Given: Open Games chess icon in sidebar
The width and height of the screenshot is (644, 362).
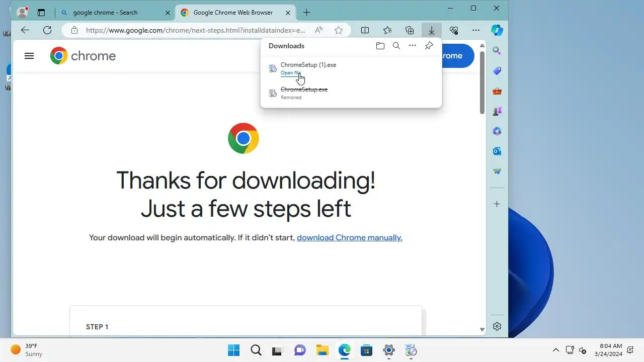Looking at the screenshot, I should [497, 111].
